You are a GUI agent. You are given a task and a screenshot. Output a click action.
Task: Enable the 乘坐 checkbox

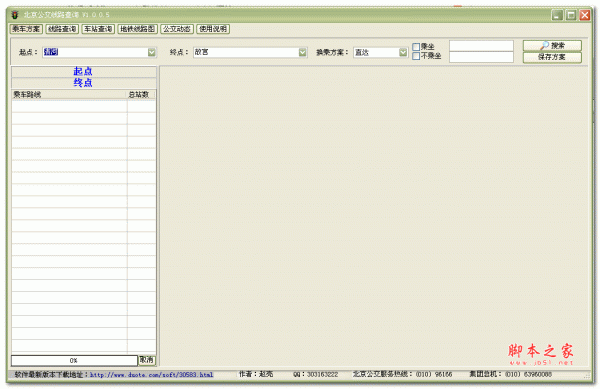coord(416,47)
